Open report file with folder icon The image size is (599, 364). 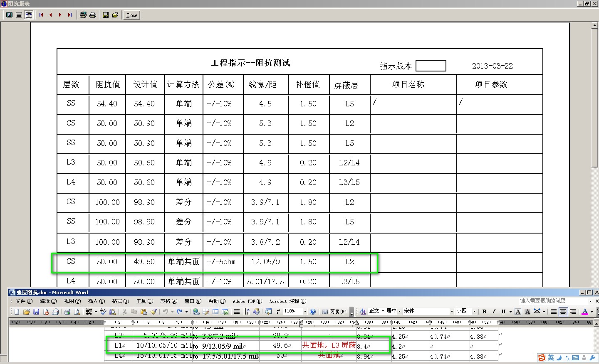tap(115, 15)
